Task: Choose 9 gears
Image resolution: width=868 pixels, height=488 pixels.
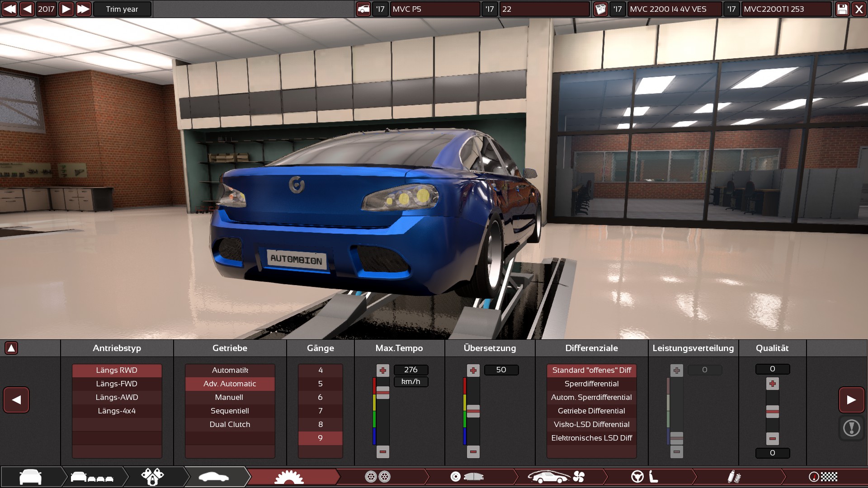Action: [x=320, y=438]
